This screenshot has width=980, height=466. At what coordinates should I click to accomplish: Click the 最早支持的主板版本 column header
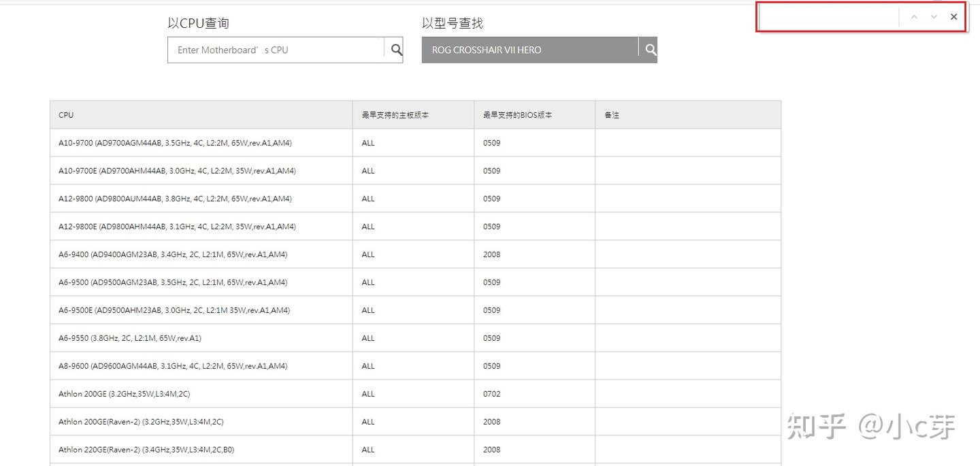[413, 115]
